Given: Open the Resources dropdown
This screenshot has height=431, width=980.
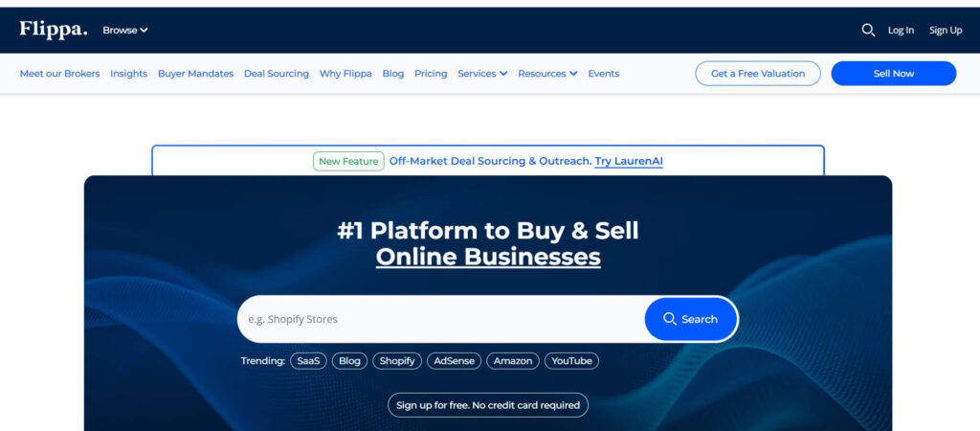Looking at the screenshot, I should point(547,74).
